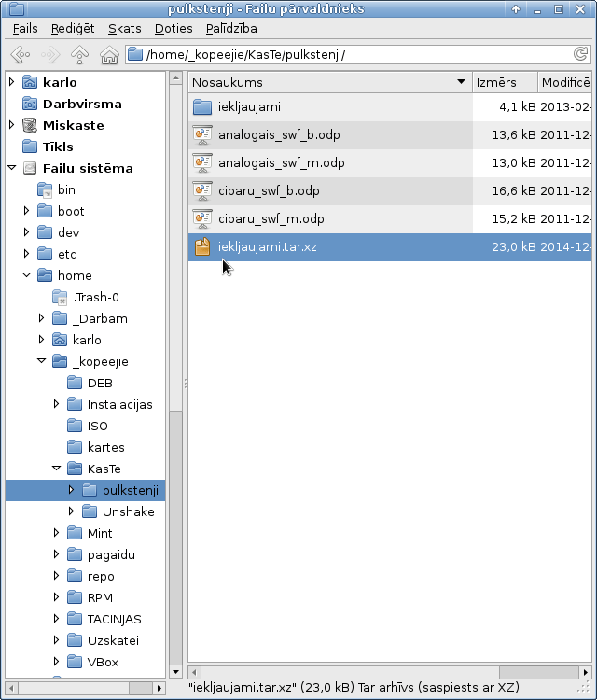Screen dimensions: 597x700
Task: Expand the pulkstenji folder node
Action: pos(71,490)
